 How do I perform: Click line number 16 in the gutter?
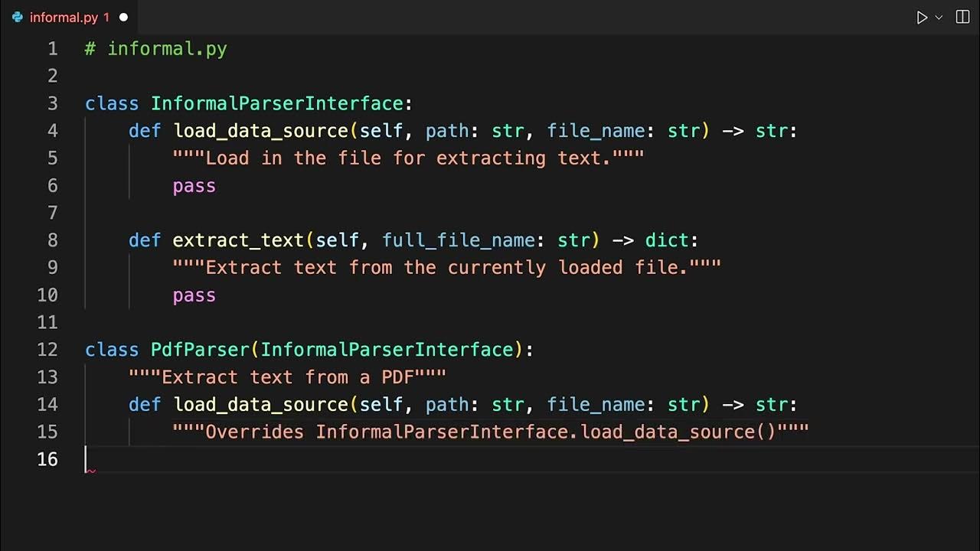(x=47, y=459)
